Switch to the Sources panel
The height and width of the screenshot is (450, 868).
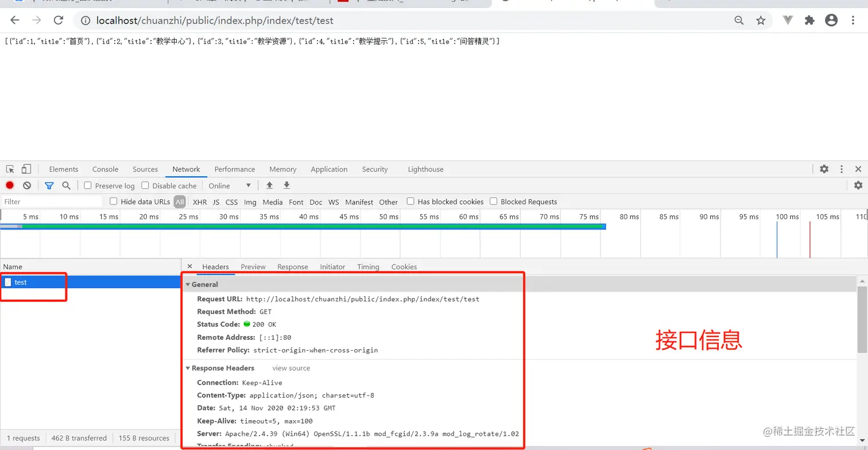pyautogui.click(x=145, y=169)
